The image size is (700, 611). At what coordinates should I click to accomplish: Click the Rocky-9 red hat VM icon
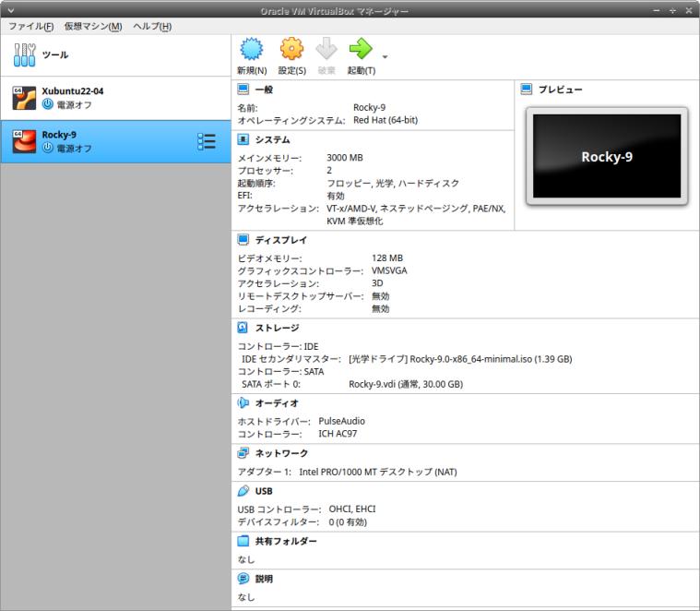pos(24,141)
